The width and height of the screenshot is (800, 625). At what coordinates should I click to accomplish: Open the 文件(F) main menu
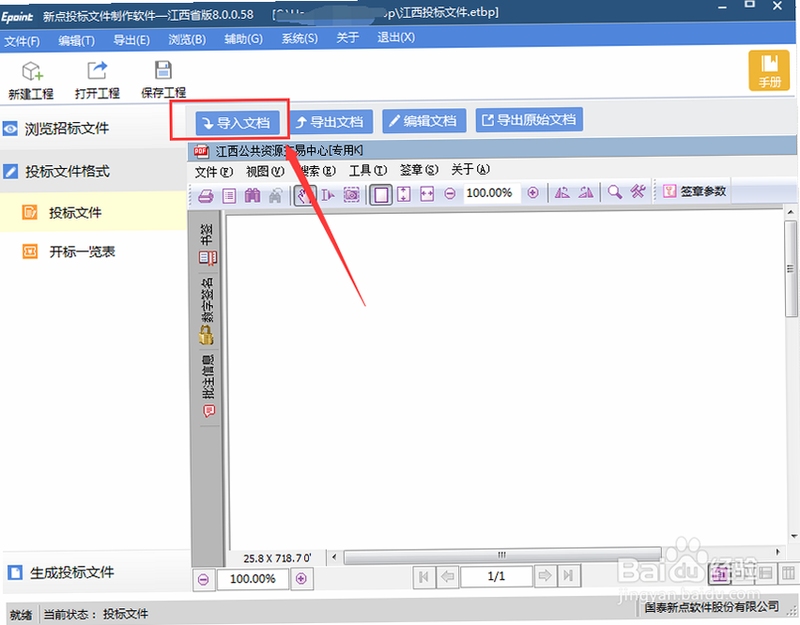click(22, 41)
